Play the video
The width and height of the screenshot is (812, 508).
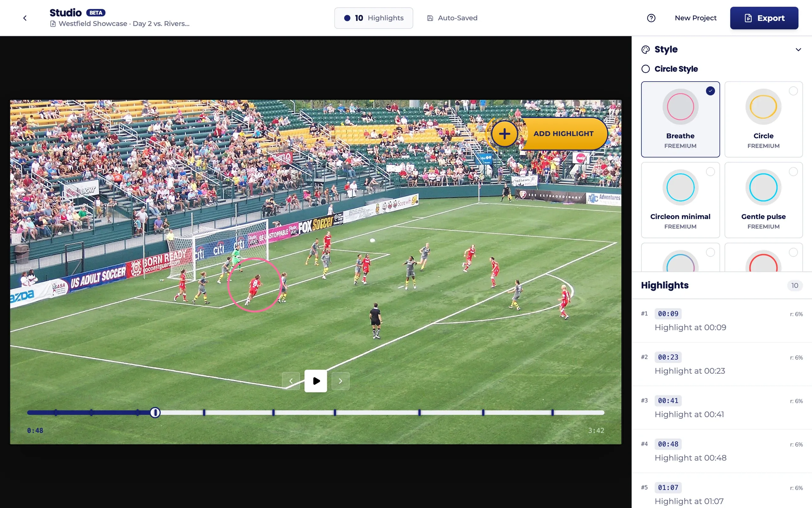click(x=315, y=381)
